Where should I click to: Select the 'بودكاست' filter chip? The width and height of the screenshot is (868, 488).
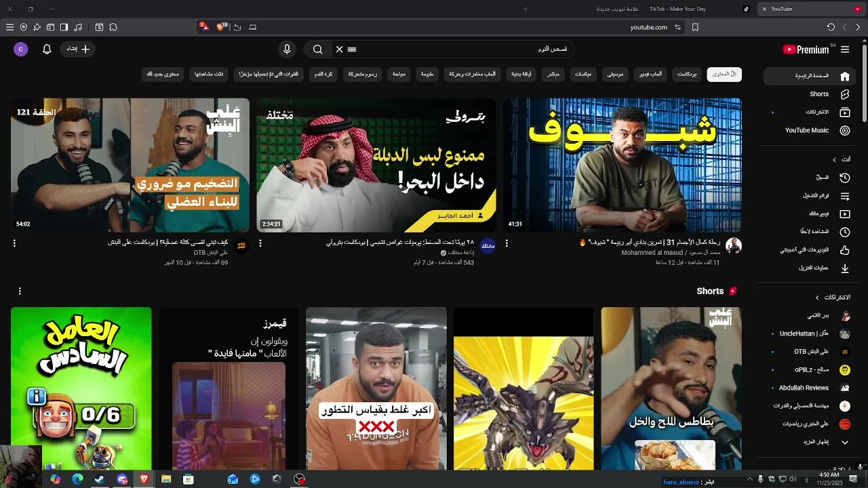(687, 75)
